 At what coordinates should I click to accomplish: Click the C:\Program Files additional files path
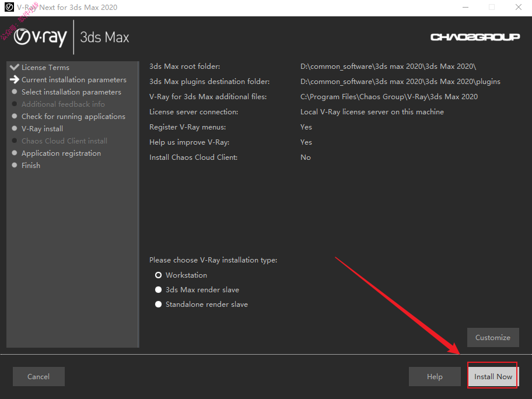click(x=389, y=97)
